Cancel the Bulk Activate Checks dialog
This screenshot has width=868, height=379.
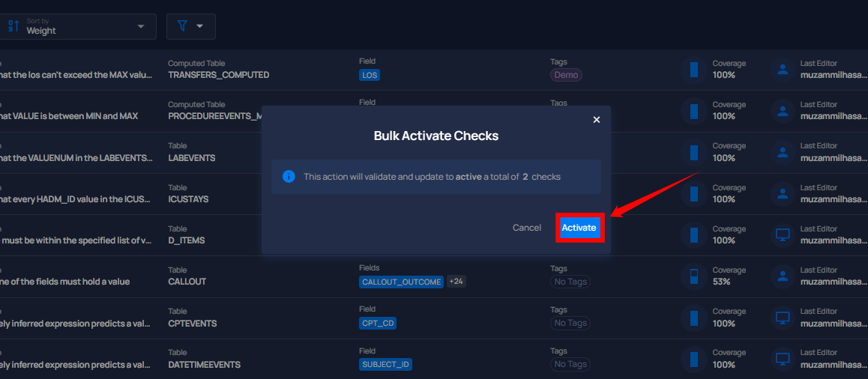(x=526, y=228)
